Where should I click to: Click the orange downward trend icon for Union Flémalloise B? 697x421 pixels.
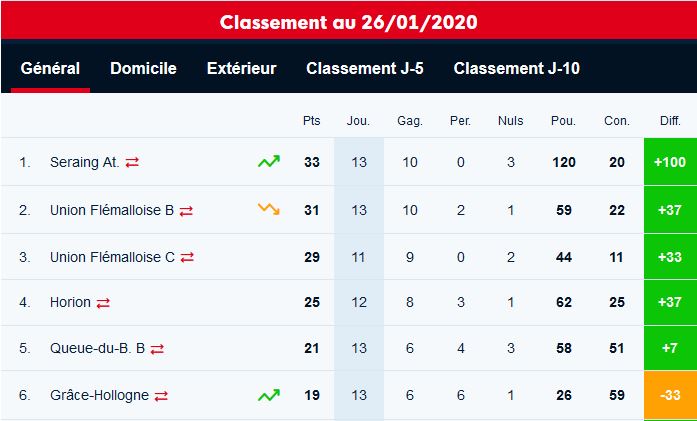pyautogui.click(x=269, y=208)
